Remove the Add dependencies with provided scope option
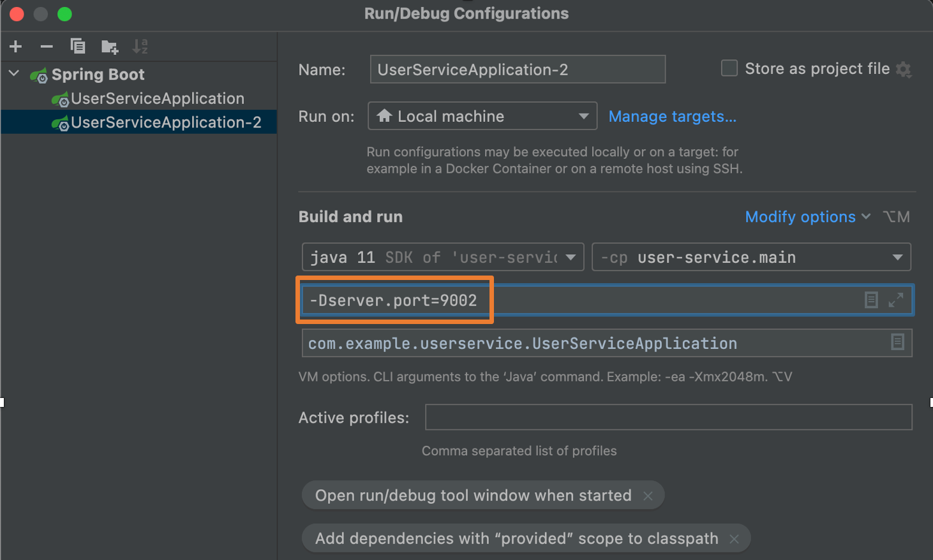Image resolution: width=933 pixels, height=560 pixels. pos(735,539)
